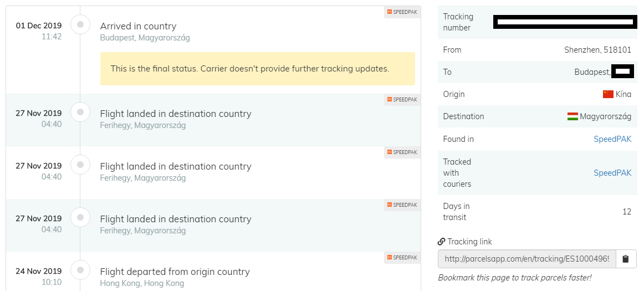Image resolution: width=644 pixels, height=291 pixels.
Task: Click SpeedPAK badge on Arrived in country entry
Action: (x=402, y=12)
